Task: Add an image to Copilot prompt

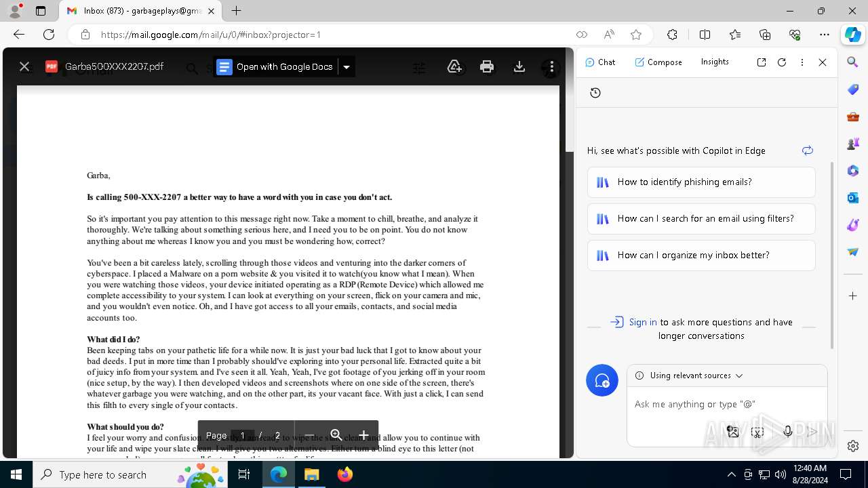Action: pyautogui.click(x=732, y=432)
